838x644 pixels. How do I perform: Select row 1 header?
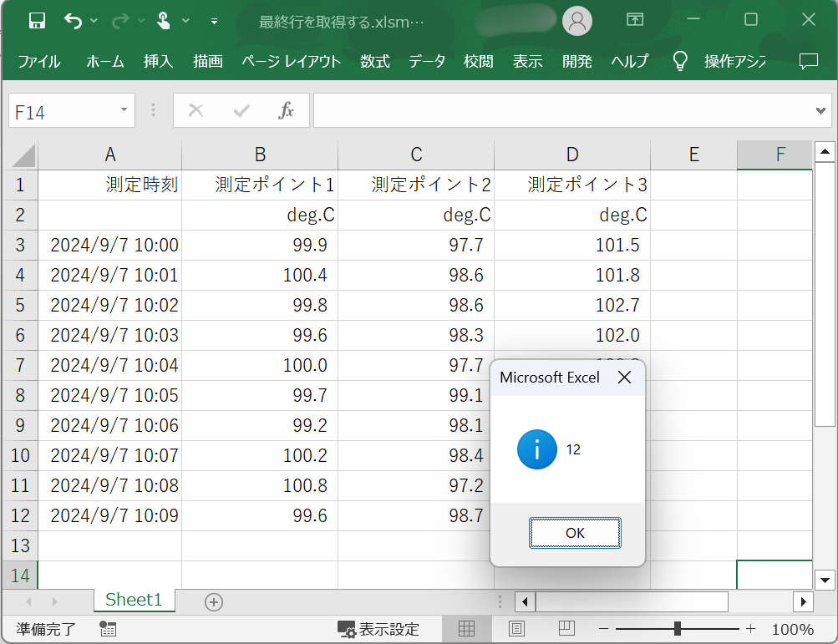[20, 185]
